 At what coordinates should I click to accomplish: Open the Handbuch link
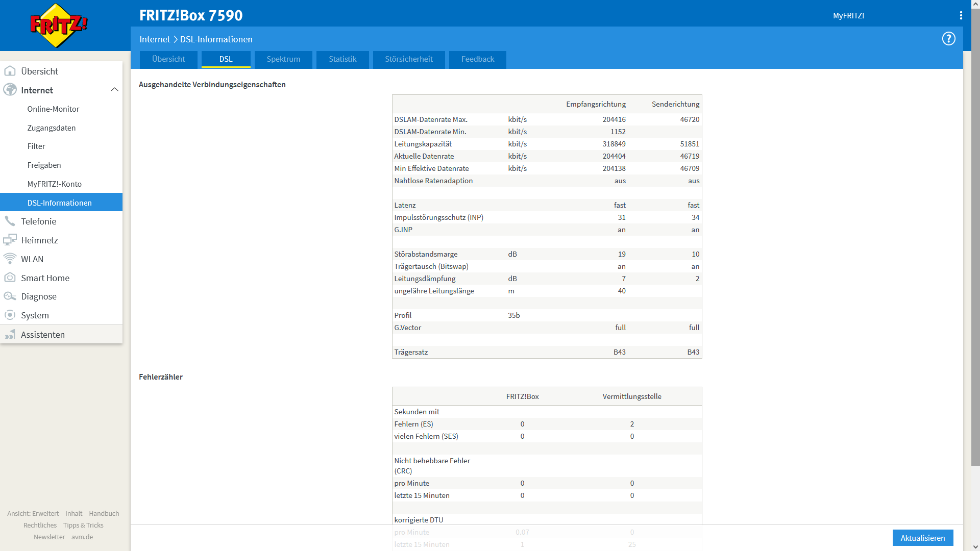pos(104,513)
